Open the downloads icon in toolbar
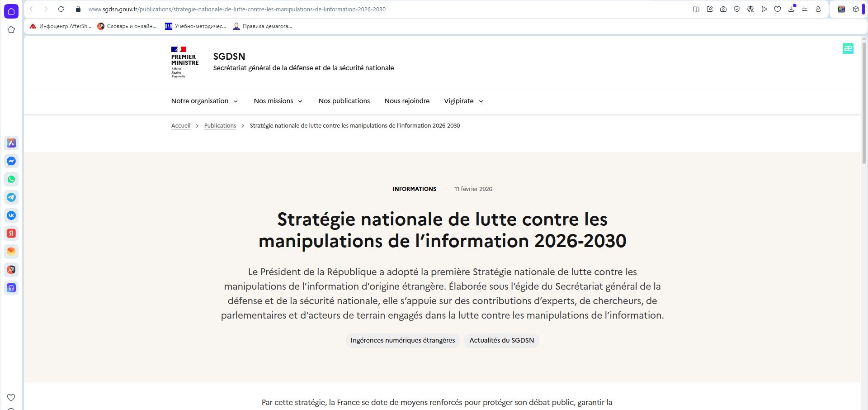868x410 pixels. tap(791, 9)
